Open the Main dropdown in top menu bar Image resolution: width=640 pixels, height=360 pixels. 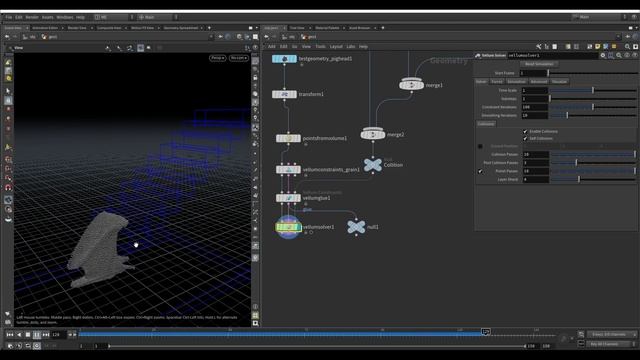pos(158,17)
